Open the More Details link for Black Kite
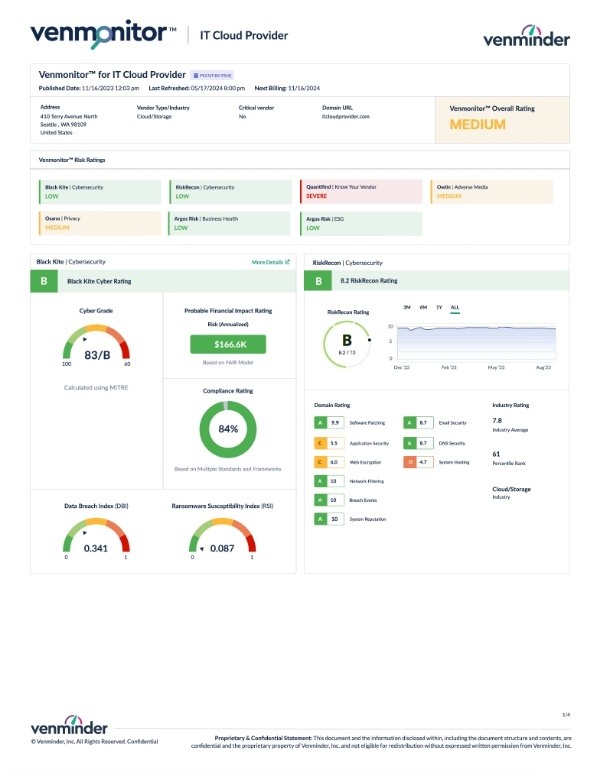 [270, 262]
